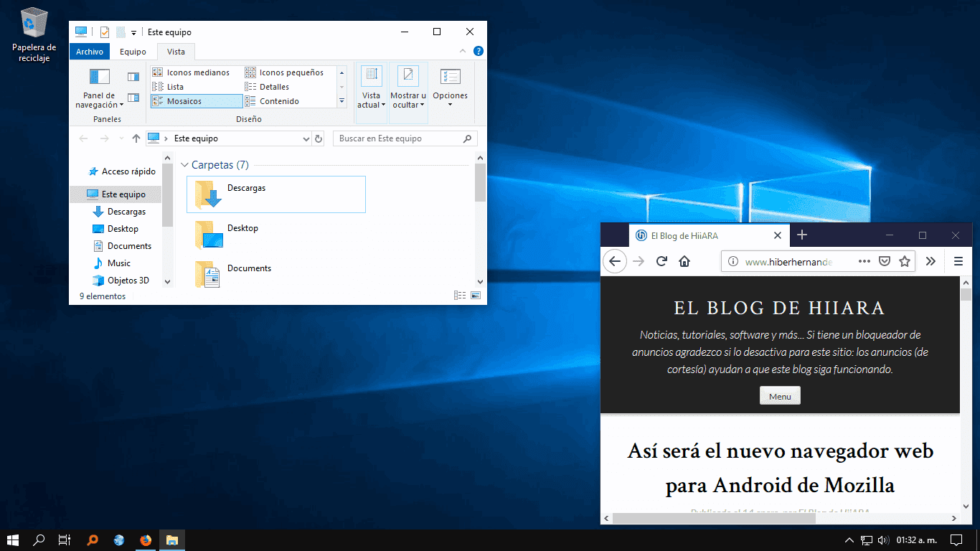Open the Customize Quick Access Toolbar arrow
Image resolution: width=980 pixels, height=551 pixels.
click(x=134, y=32)
